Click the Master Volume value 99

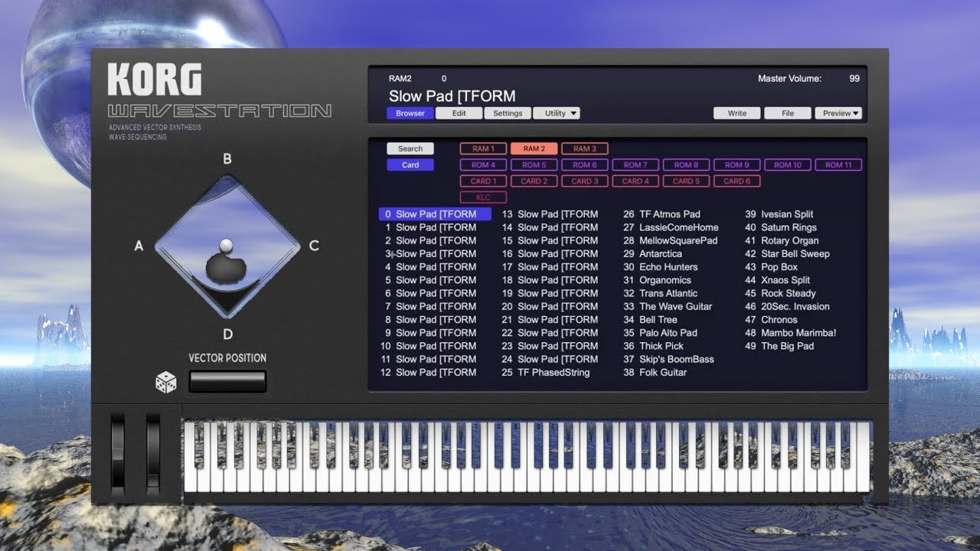(854, 79)
